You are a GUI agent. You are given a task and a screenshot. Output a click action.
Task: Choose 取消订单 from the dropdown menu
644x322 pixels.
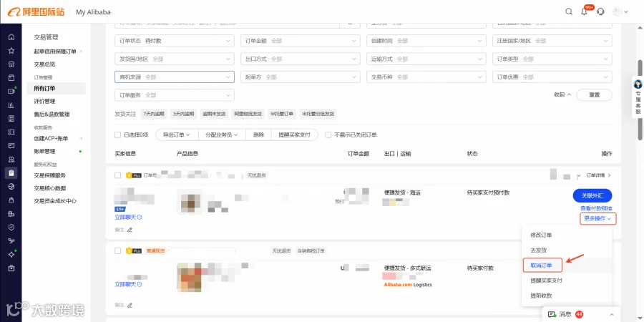(x=542, y=265)
